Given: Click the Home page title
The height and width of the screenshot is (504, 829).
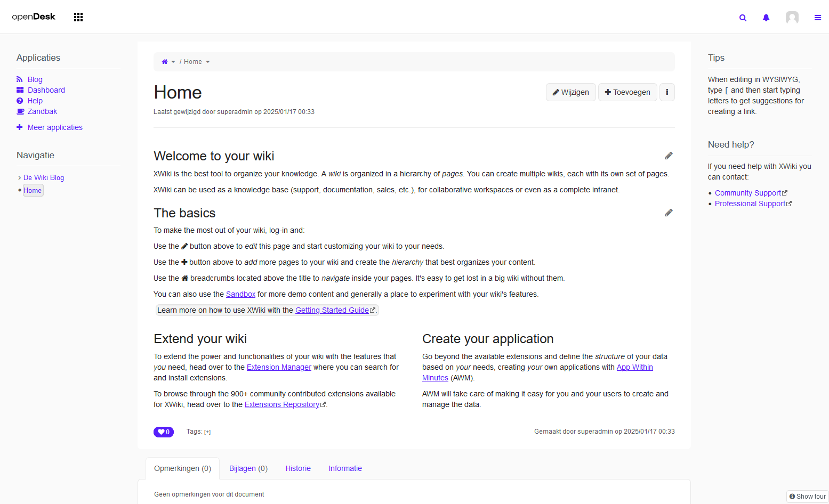Looking at the screenshot, I should click(x=178, y=92).
